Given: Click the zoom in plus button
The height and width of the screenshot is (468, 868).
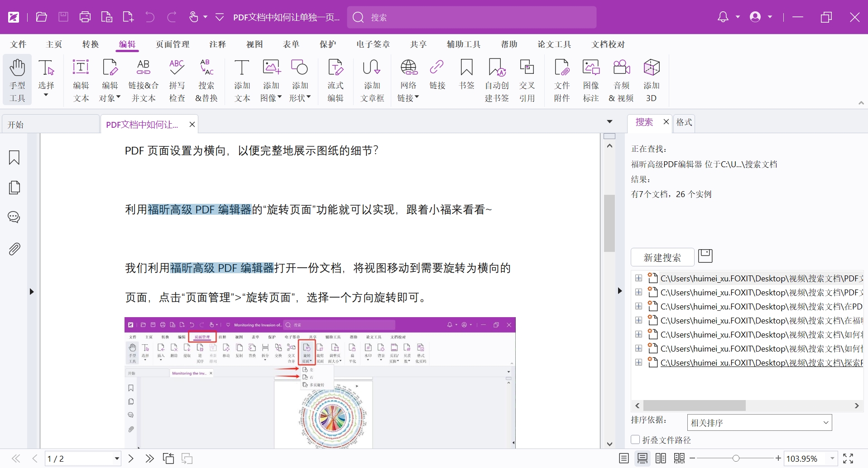Looking at the screenshot, I should click(x=778, y=458).
